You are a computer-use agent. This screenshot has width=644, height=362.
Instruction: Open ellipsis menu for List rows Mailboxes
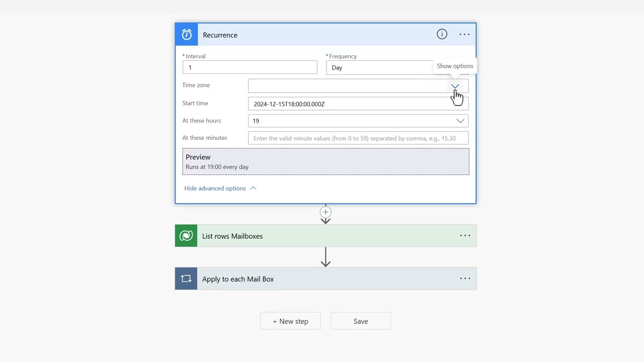(x=465, y=236)
